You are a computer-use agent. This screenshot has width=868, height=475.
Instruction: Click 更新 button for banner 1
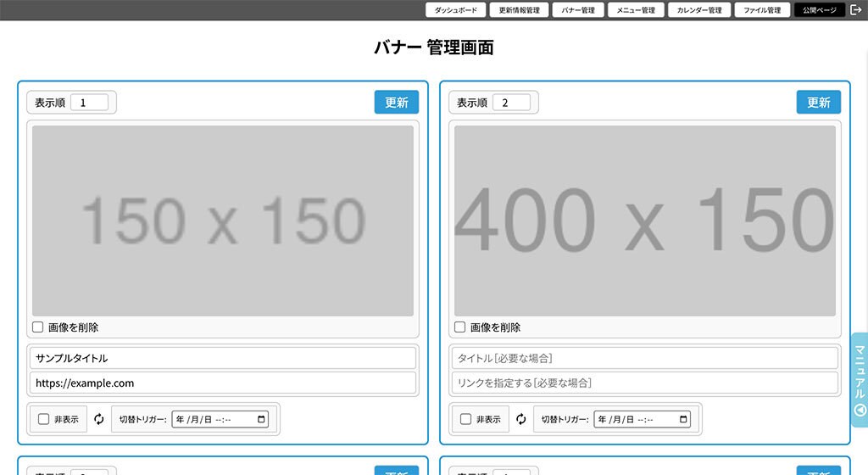click(397, 103)
